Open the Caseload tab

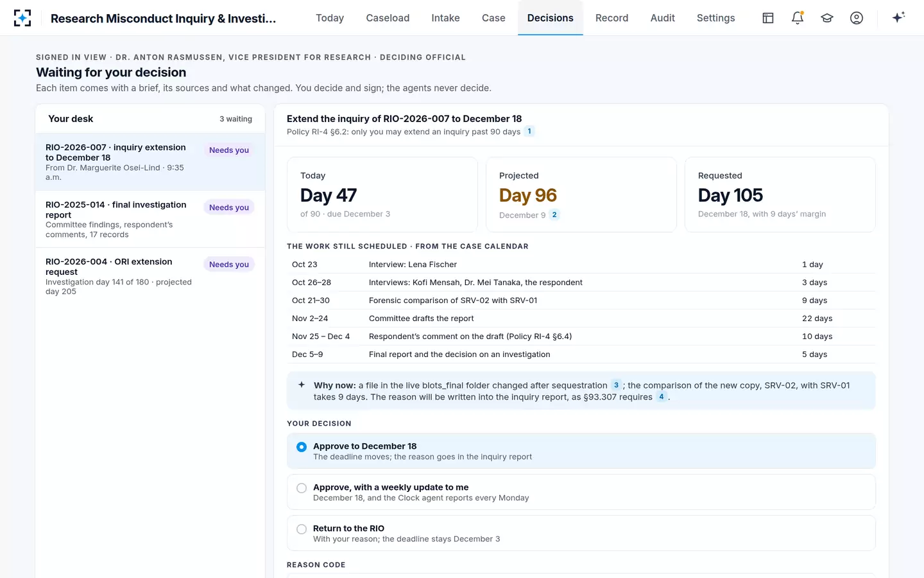point(388,18)
